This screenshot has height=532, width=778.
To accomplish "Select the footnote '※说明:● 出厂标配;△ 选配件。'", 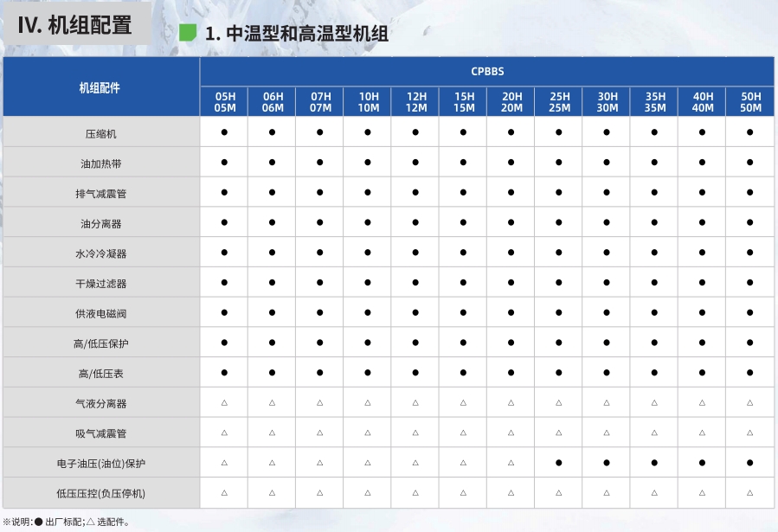I will click(x=67, y=522).
